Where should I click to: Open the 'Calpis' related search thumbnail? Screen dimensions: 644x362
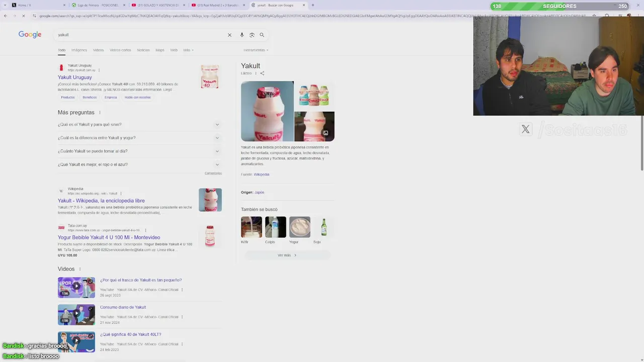click(275, 227)
